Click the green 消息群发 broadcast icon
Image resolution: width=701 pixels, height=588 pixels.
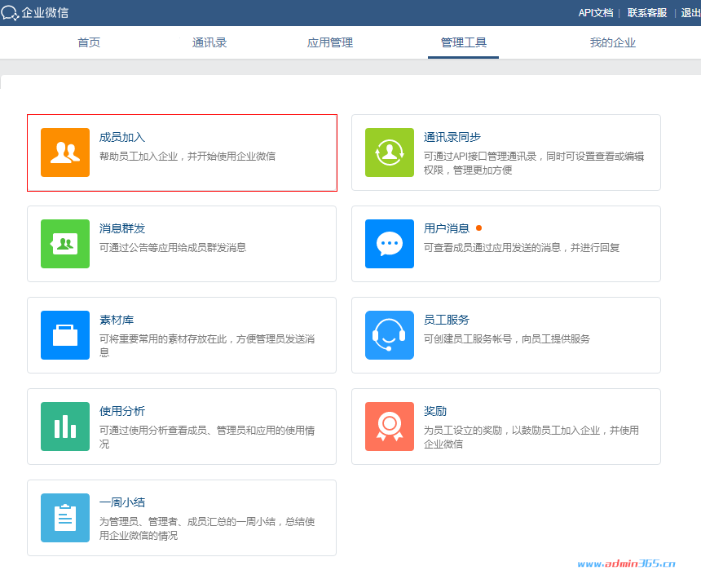[x=65, y=244]
